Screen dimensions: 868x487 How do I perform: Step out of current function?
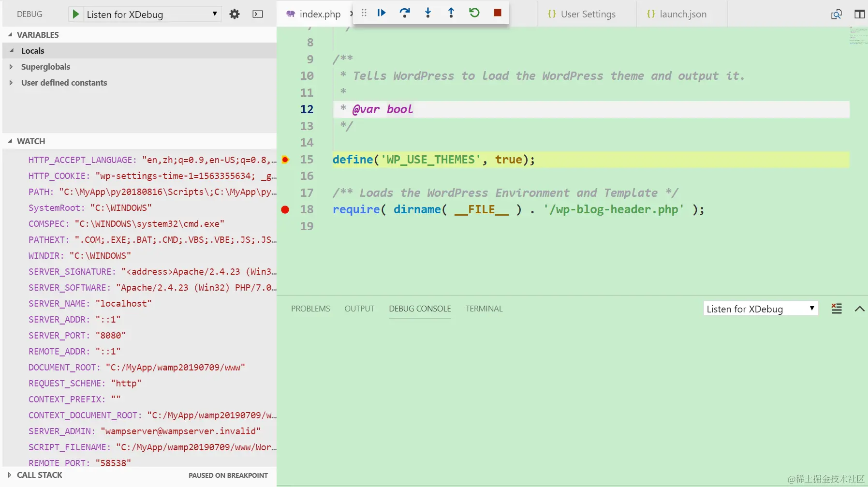click(451, 13)
